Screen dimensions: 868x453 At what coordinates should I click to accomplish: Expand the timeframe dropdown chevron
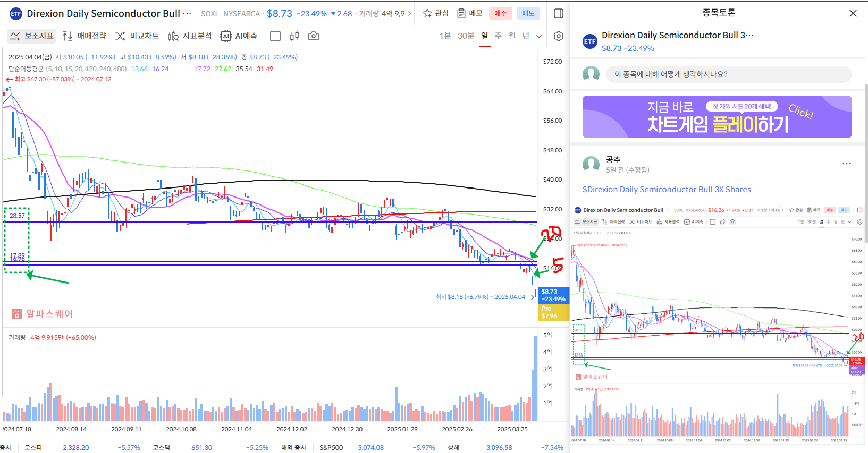(x=539, y=37)
